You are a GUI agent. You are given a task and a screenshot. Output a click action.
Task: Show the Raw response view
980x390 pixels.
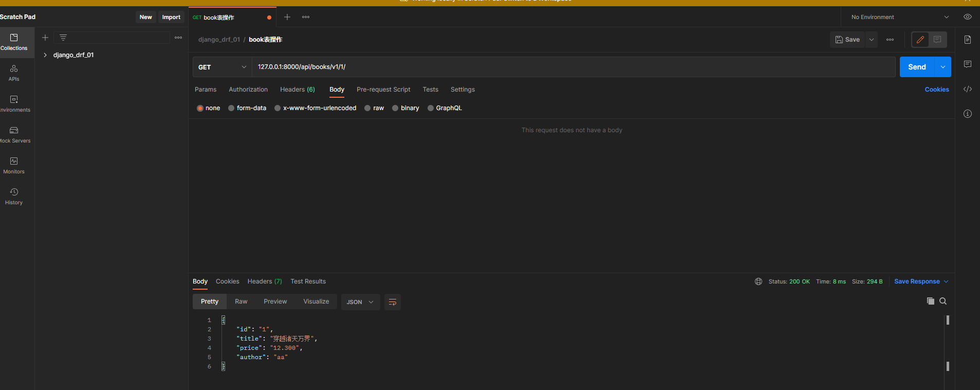(241, 302)
